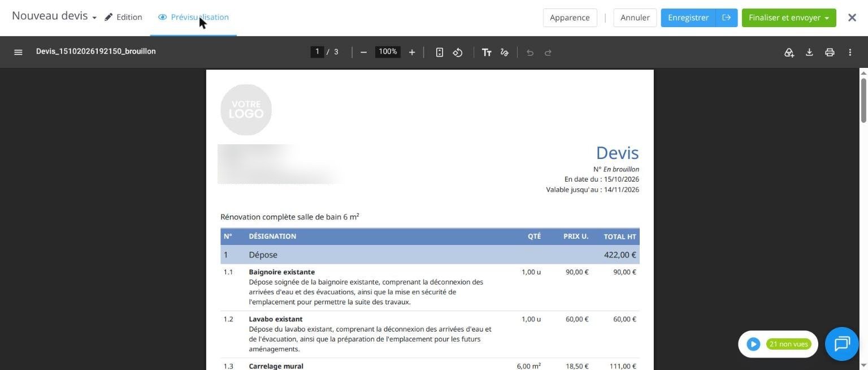Click the TOTAL HT column header
This screenshot has height=370, width=868.
(x=620, y=236)
